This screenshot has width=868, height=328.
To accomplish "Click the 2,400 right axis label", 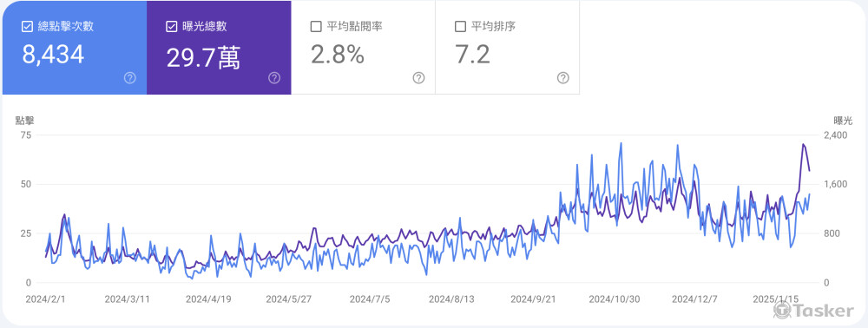I will pos(837,135).
